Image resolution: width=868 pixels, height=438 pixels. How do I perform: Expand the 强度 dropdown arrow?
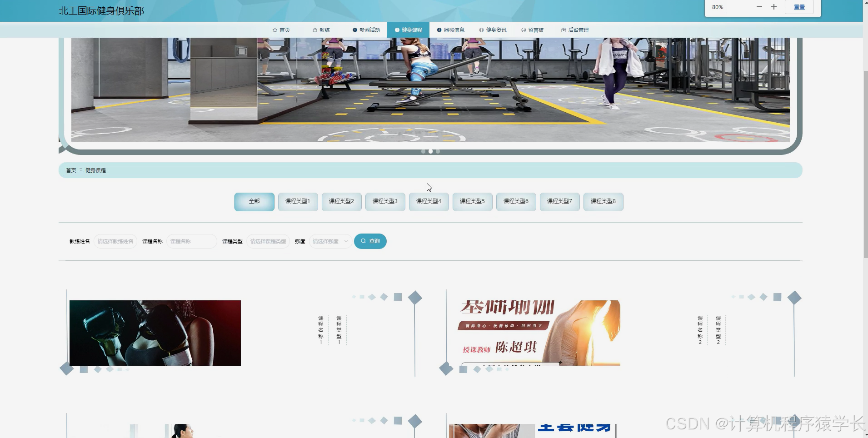[346, 241]
